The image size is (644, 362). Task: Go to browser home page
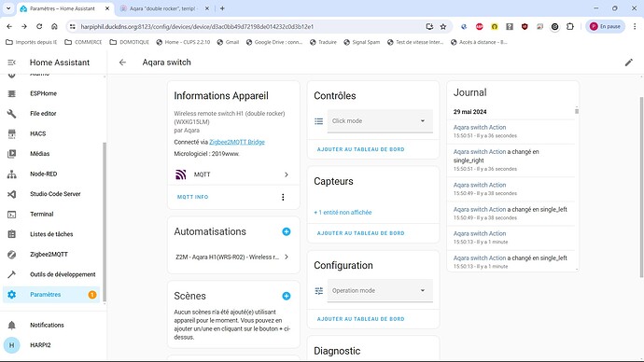pos(54,27)
